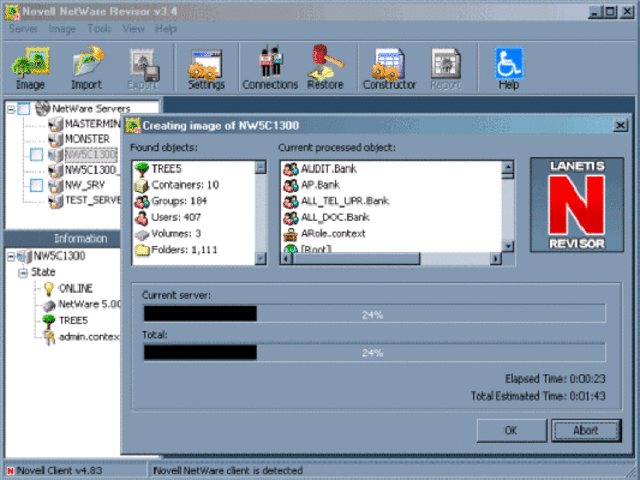Click the ARole.context role icon
The width and height of the screenshot is (640, 480).
point(291,234)
